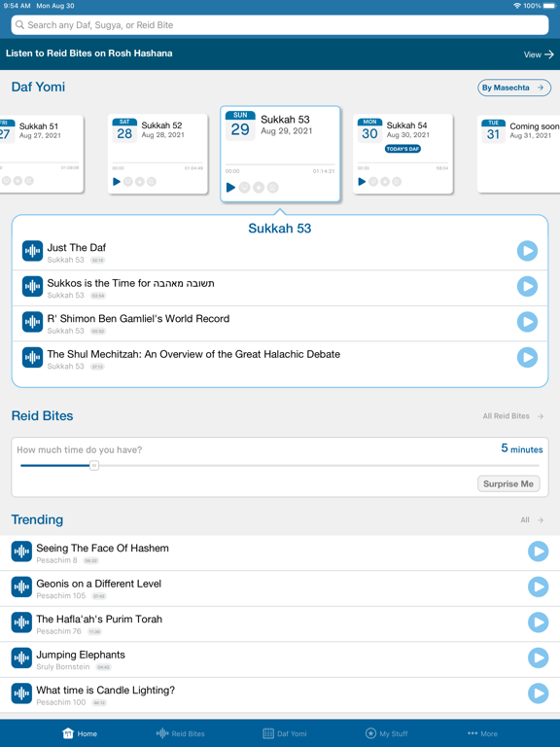Image resolution: width=560 pixels, height=747 pixels.
Task: Click the search magnifier icon
Action: pos(19,24)
